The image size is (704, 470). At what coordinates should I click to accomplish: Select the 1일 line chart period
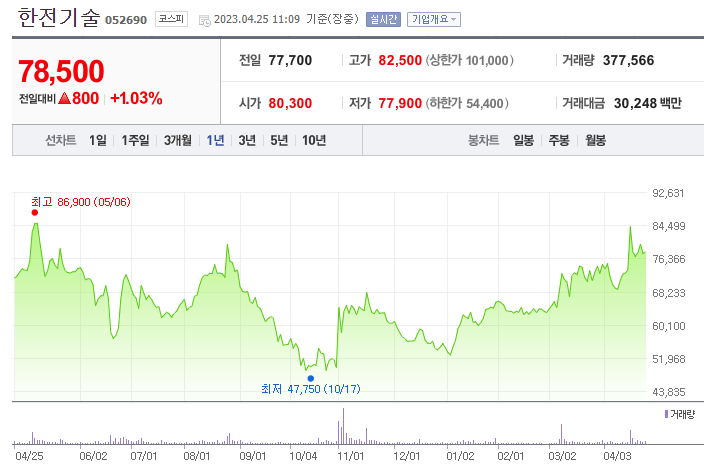[97, 141]
